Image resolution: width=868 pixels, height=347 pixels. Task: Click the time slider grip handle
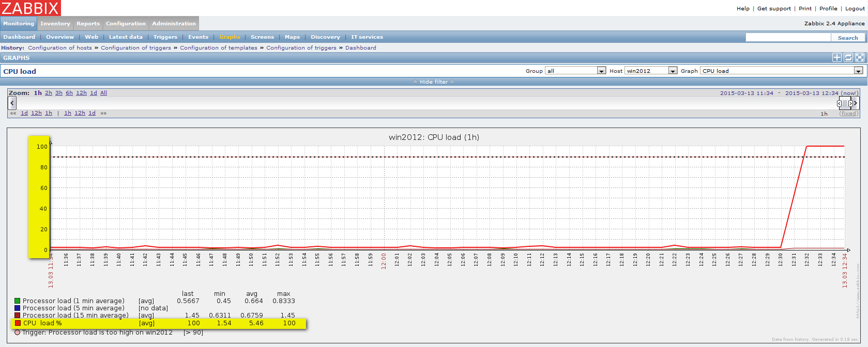click(x=845, y=103)
